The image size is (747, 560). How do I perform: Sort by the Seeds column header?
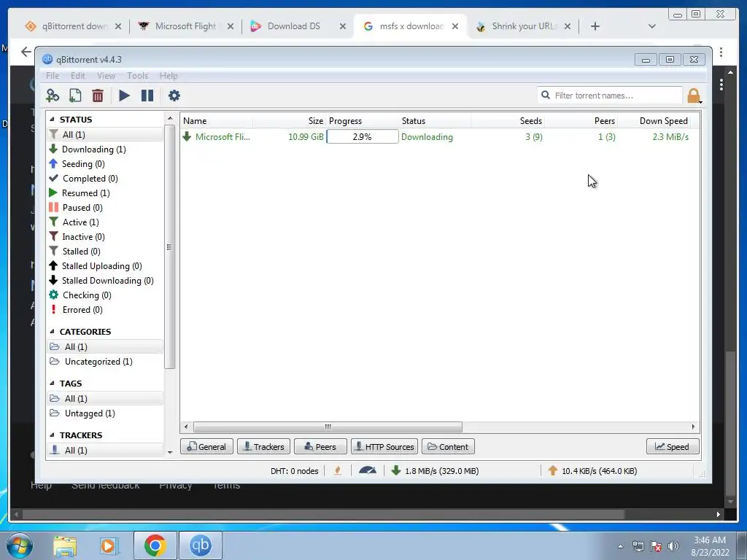[x=531, y=121]
